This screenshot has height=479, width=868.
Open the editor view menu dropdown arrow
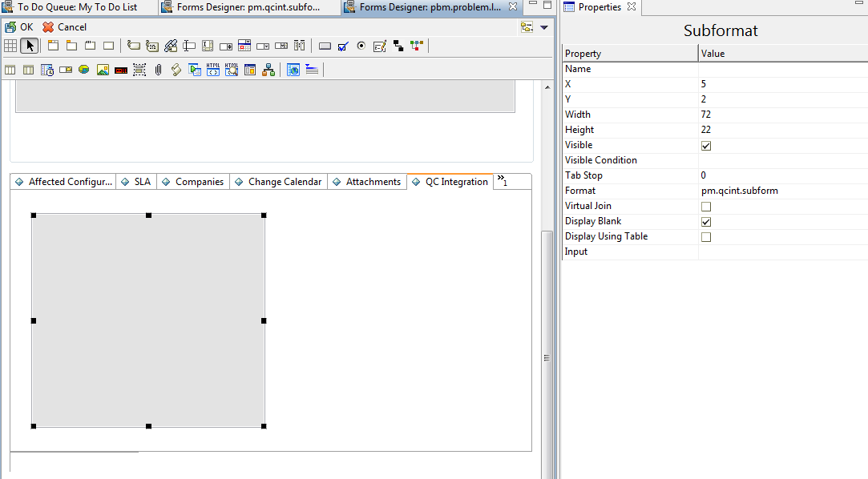point(544,27)
